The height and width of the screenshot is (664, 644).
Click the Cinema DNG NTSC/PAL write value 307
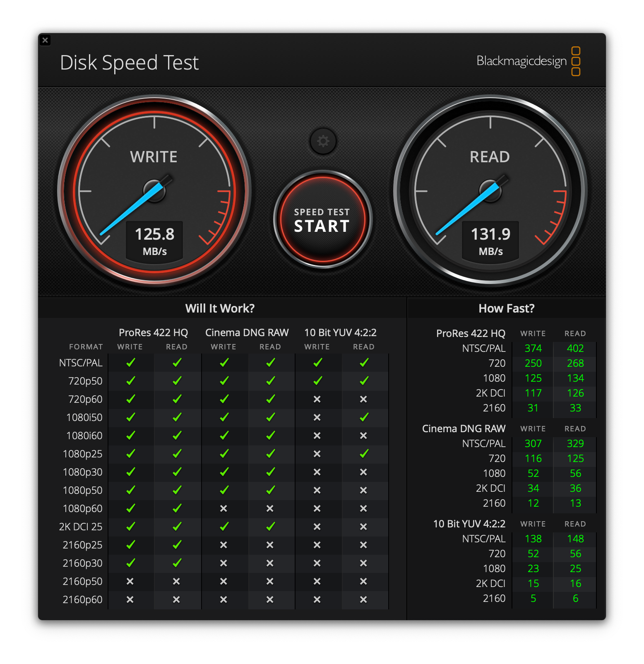coord(533,444)
